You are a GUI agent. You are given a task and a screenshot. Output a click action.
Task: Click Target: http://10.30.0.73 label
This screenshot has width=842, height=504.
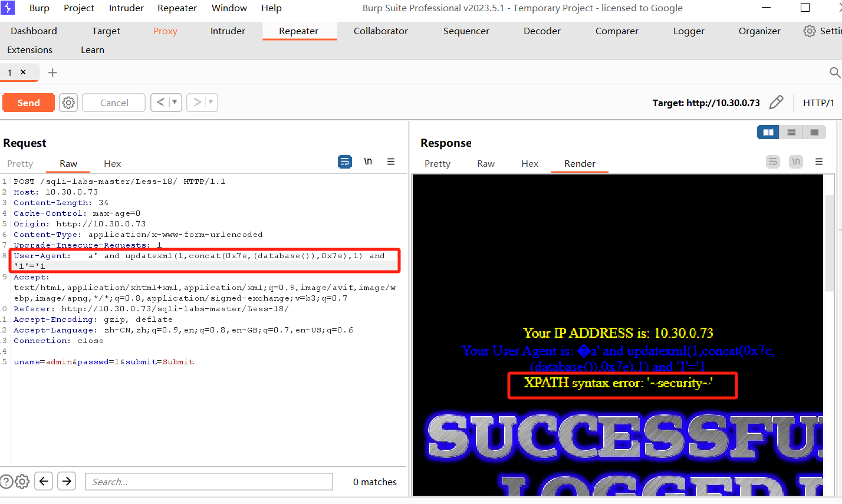coord(706,103)
